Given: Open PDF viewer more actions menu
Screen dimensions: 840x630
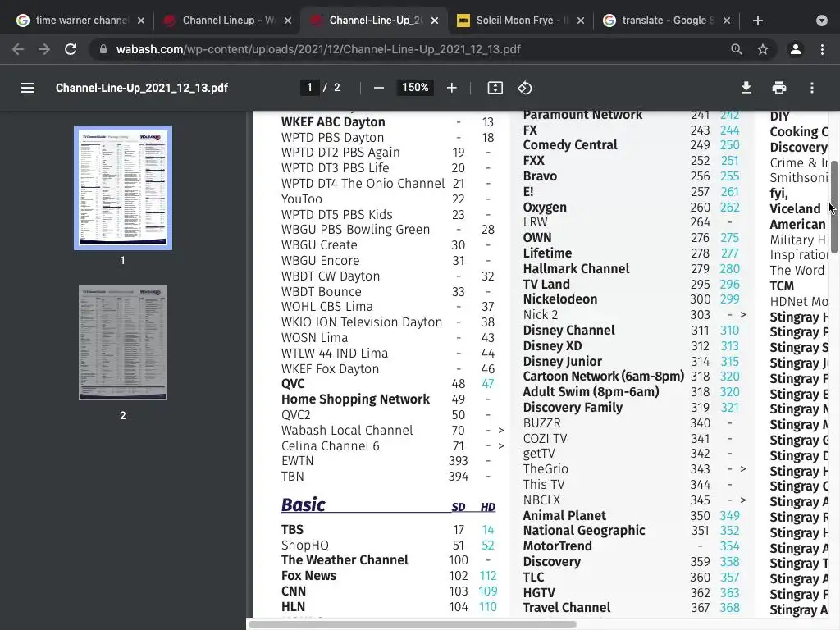Looking at the screenshot, I should [812, 88].
